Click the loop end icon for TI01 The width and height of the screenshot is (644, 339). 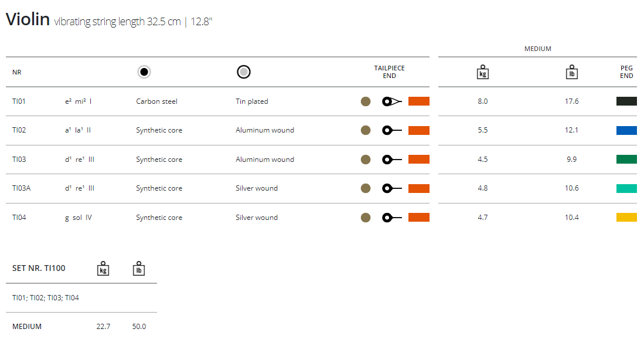(x=391, y=101)
